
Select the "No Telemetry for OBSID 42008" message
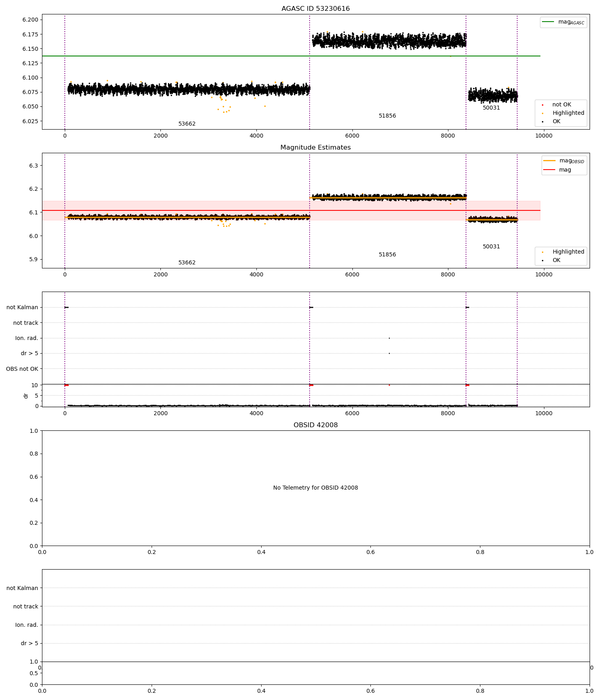coord(315,488)
